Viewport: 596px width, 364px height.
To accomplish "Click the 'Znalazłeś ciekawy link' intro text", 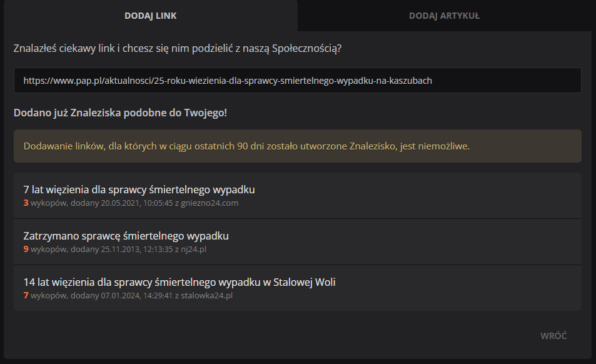I will tap(178, 48).
